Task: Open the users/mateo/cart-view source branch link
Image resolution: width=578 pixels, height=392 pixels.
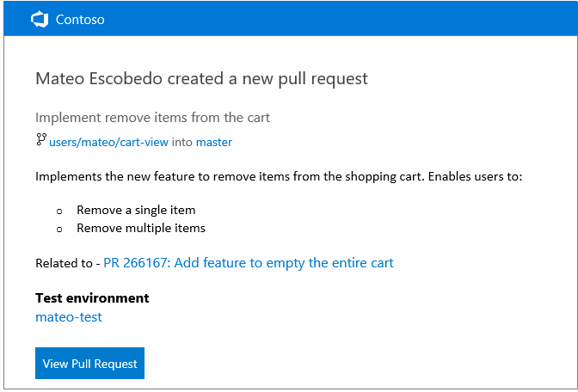Action: coord(108,142)
